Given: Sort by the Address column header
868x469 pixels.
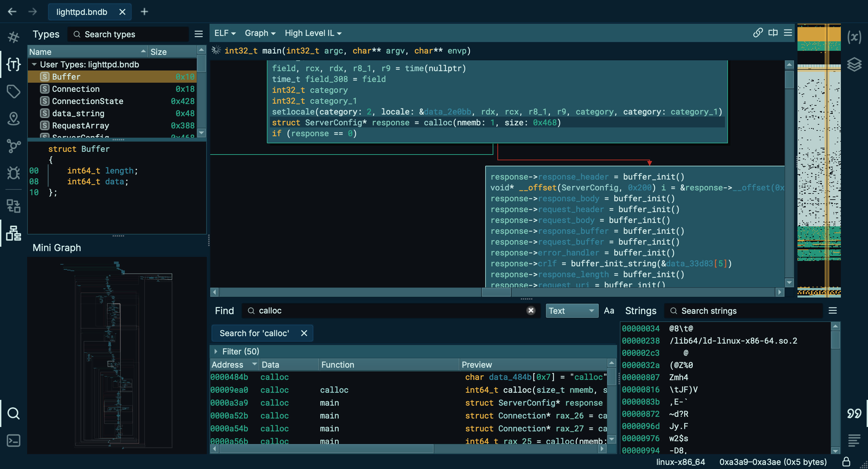Looking at the screenshot, I should click(x=234, y=365).
